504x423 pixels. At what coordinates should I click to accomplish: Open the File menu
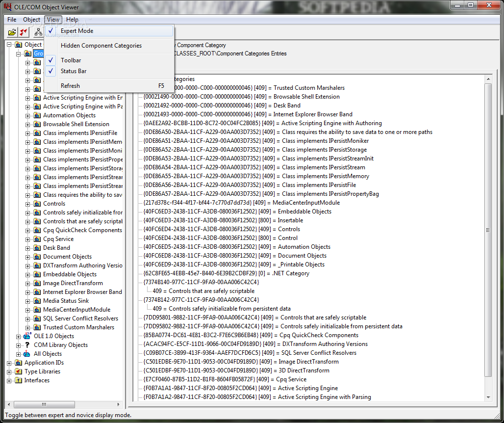(12, 20)
